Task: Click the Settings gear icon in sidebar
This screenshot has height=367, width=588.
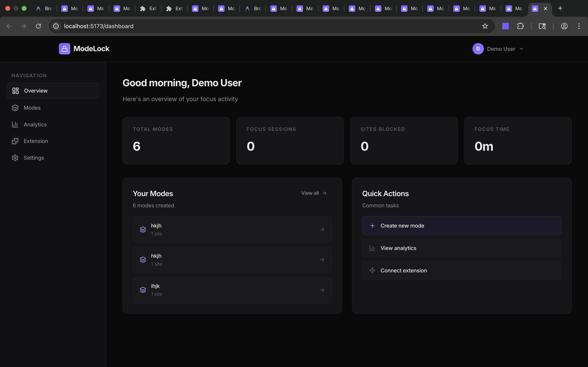Action: coord(15,158)
